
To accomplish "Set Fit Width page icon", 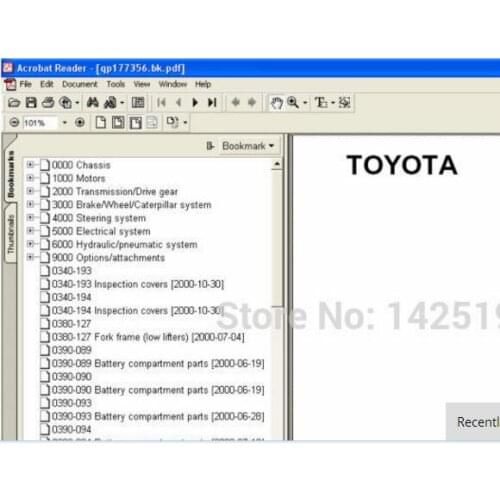I will [x=136, y=123].
